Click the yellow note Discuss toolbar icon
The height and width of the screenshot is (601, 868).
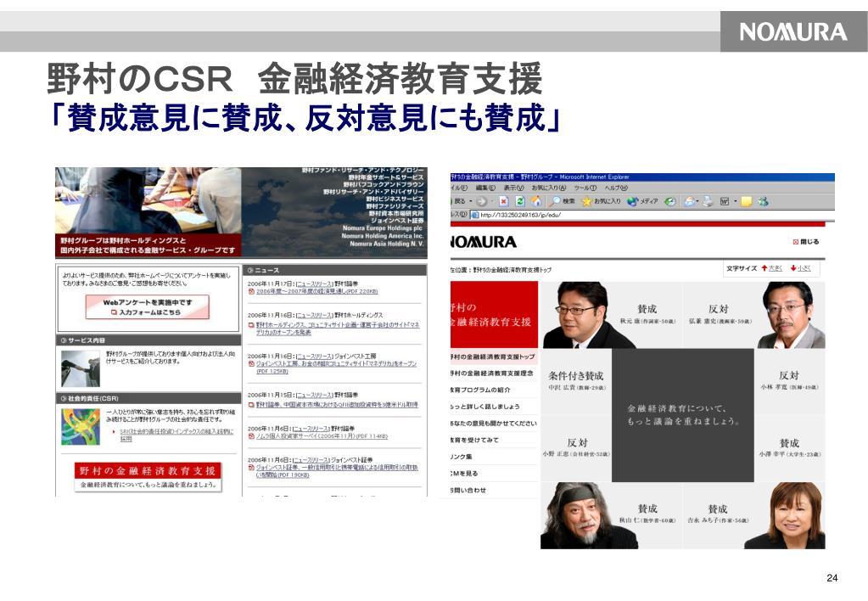[x=746, y=202]
